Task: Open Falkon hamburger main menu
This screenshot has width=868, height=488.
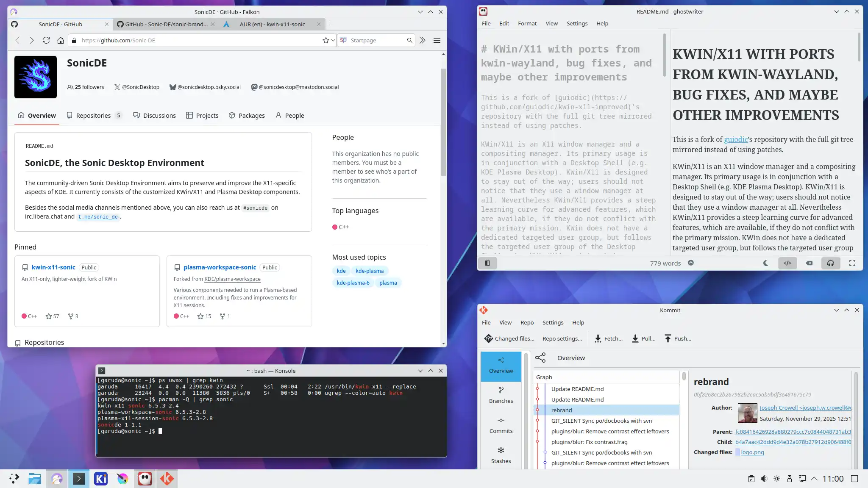Action: click(x=437, y=40)
